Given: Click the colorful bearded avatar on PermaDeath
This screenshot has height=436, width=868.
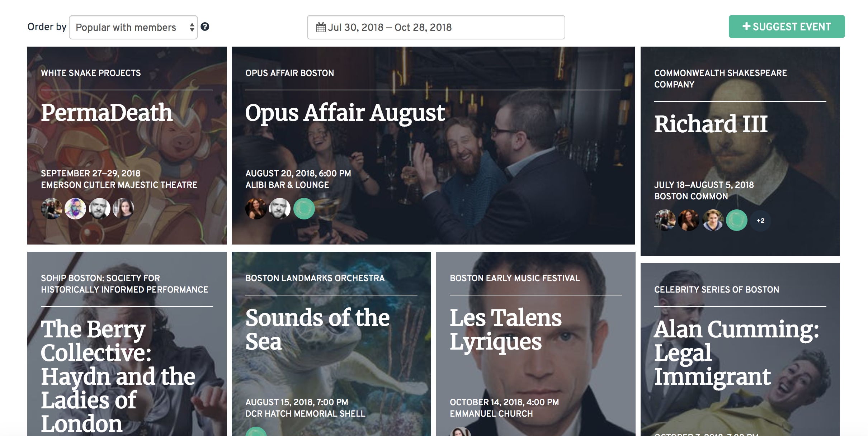Looking at the screenshot, I should [75, 209].
